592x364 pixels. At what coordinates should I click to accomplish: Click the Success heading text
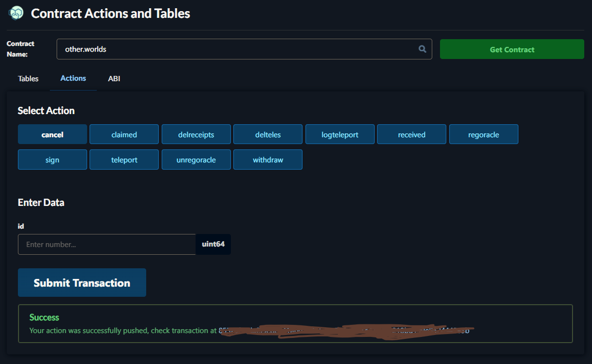pyautogui.click(x=44, y=317)
